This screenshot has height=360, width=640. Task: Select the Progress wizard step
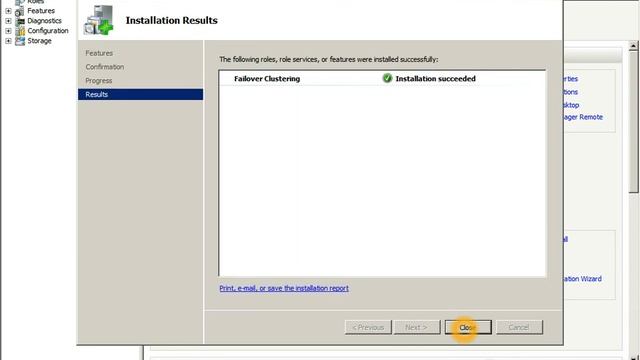pyautogui.click(x=98, y=81)
